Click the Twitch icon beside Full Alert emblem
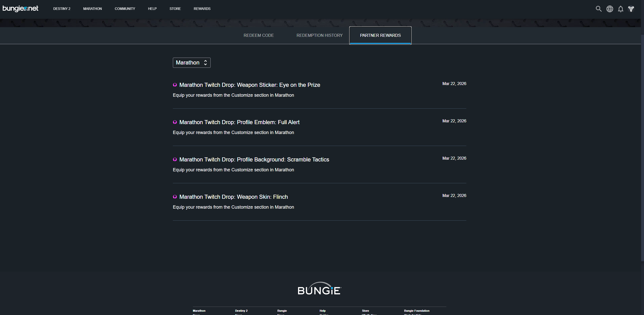Viewport: 644px width, 315px height. coord(175,122)
